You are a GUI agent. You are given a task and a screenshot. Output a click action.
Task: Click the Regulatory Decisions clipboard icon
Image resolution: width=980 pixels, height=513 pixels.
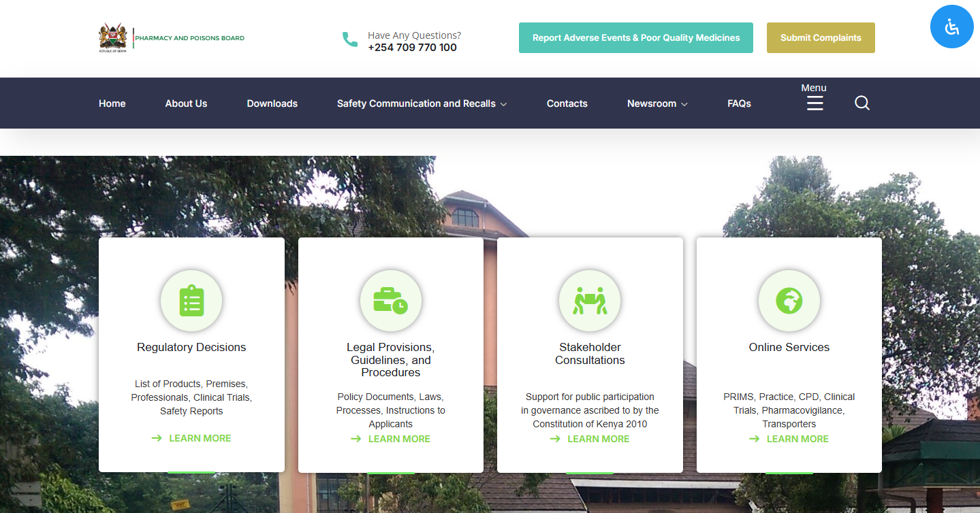click(191, 301)
